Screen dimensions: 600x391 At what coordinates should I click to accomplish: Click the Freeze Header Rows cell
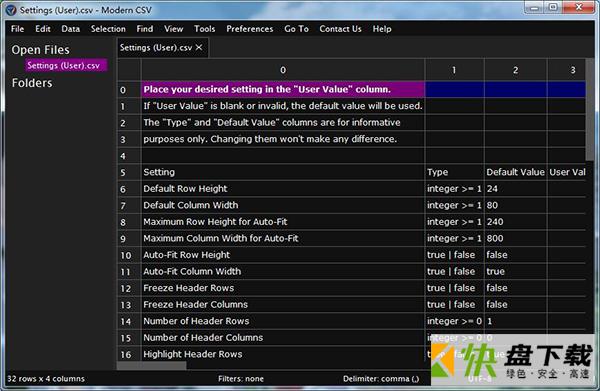coord(283,288)
